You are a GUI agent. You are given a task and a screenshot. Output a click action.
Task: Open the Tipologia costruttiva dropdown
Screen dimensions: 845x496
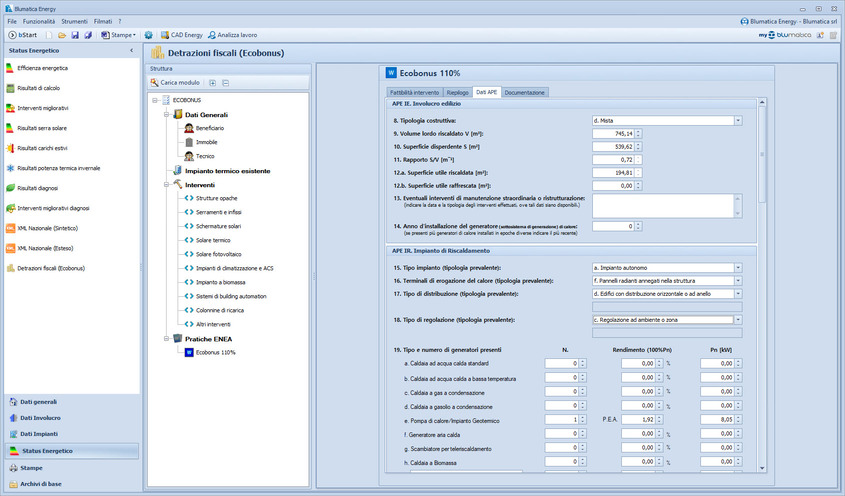click(x=738, y=121)
